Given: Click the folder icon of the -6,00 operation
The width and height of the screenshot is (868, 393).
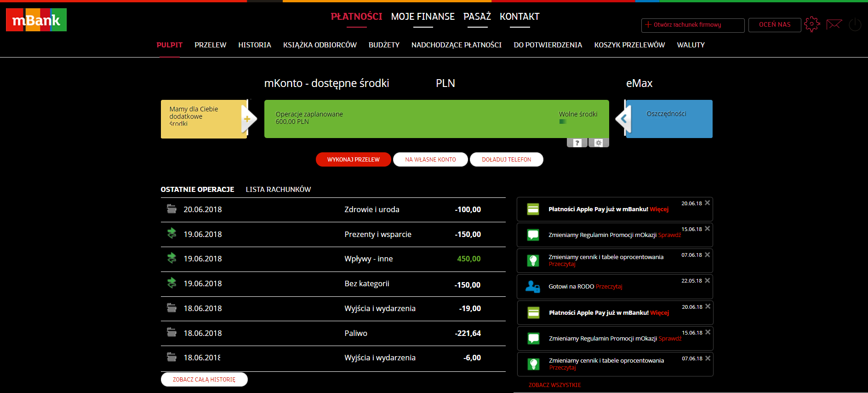Looking at the screenshot, I should 171,357.
